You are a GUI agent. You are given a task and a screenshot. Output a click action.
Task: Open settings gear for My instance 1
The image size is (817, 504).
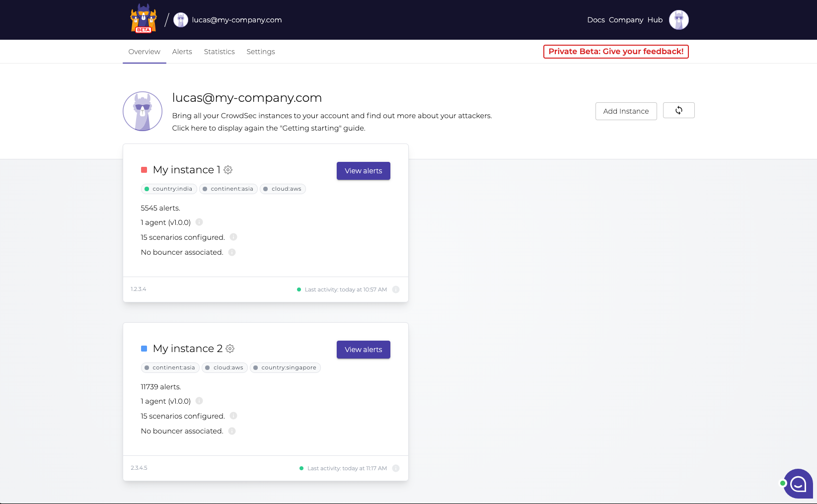click(228, 170)
